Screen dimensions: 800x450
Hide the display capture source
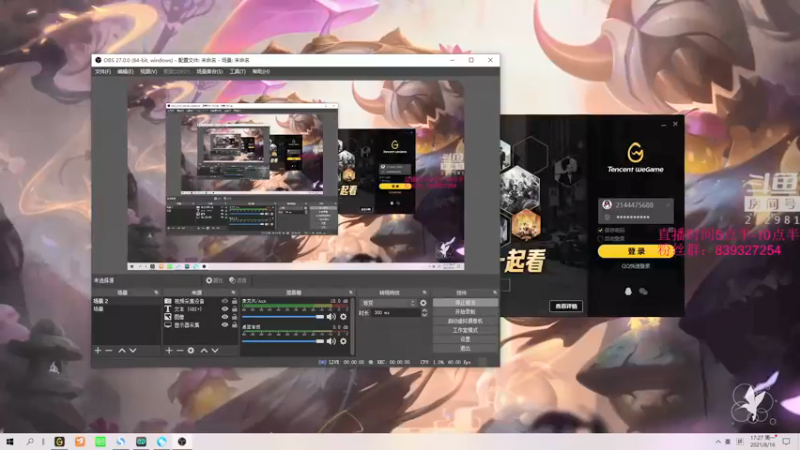point(224,324)
